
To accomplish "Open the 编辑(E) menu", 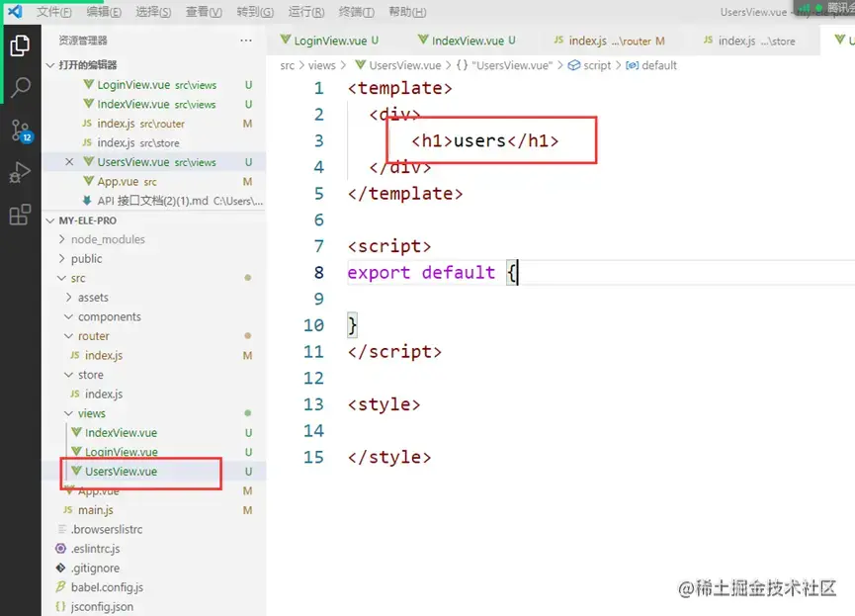I will (104, 12).
